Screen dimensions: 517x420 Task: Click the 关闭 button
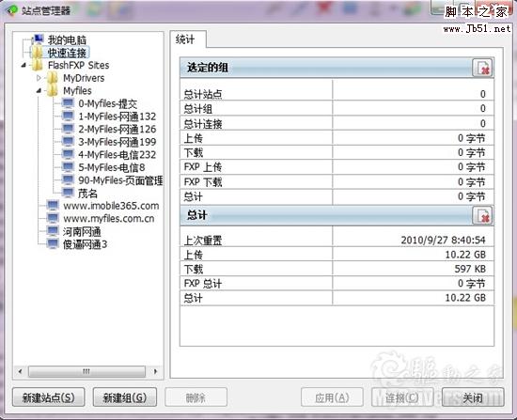[473, 397]
